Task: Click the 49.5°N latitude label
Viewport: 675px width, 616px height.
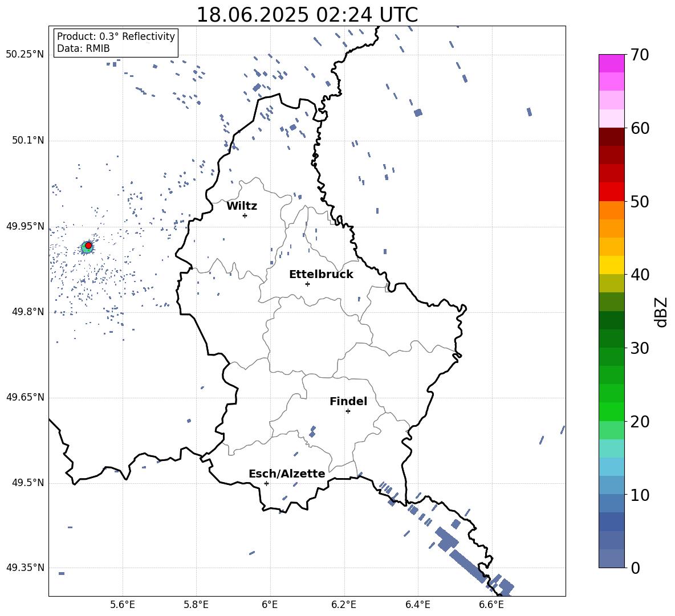Action: pyautogui.click(x=28, y=483)
